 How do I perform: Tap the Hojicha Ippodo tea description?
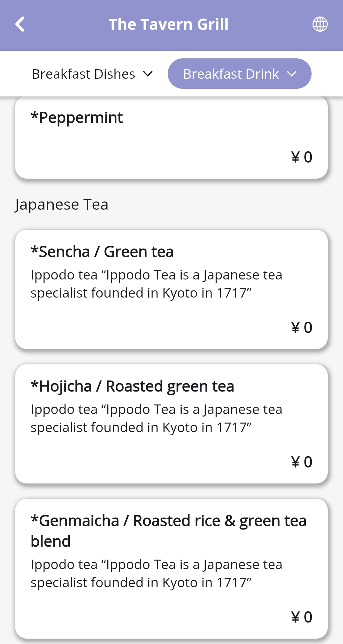pyautogui.click(x=156, y=418)
